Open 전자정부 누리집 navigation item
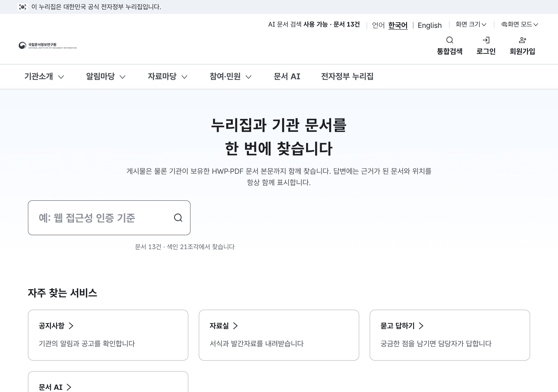Screen dimensions: 558x392 tap(347, 76)
